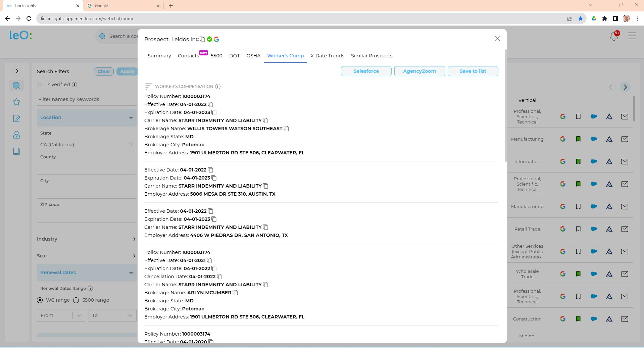
Task: Switch to the Summary tab
Action: 159,56
